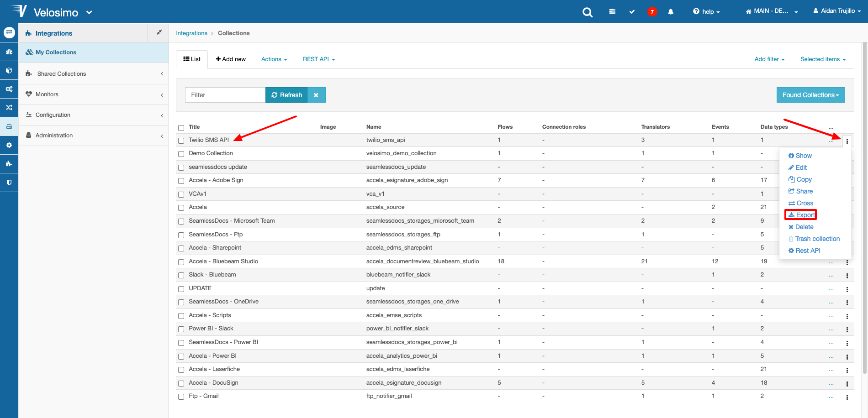Check the Demo Collection row checkbox
This screenshot has height=418, width=868.
(x=181, y=154)
